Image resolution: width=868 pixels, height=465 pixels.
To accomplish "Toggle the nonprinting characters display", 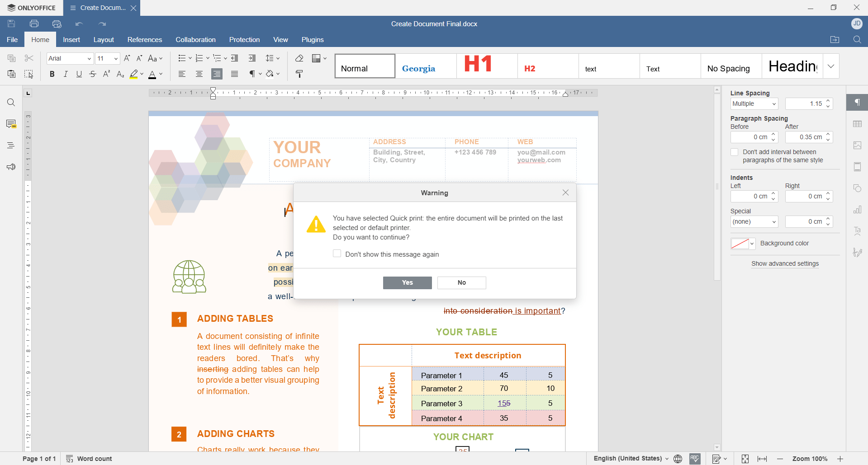I will click(x=252, y=74).
